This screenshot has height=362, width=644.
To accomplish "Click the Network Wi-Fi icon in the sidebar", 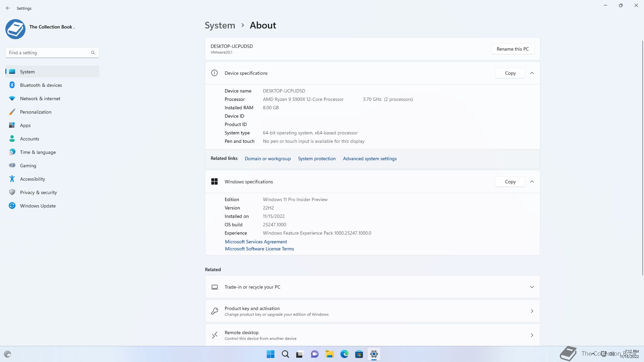I will click(x=12, y=99).
